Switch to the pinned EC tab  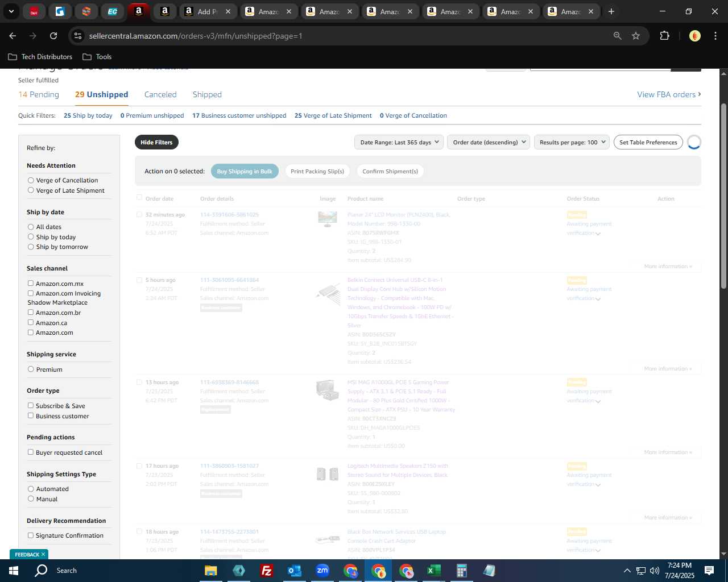(x=113, y=11)
